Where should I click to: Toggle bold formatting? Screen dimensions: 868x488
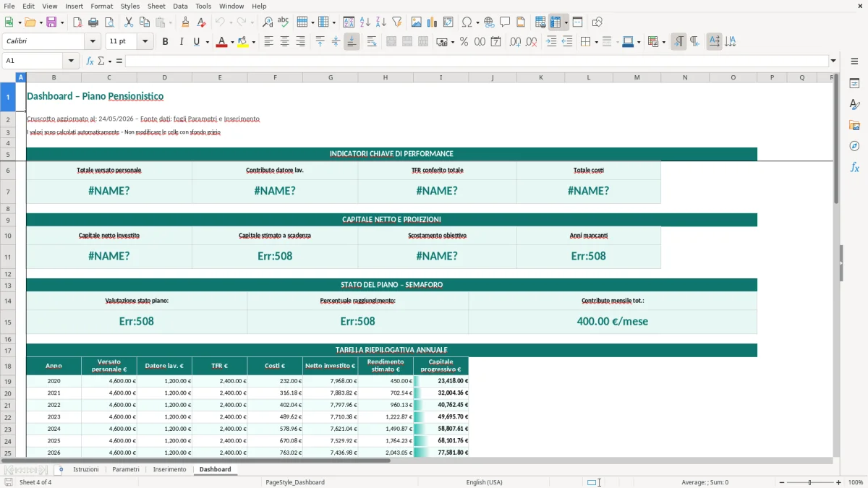point(166,42)
